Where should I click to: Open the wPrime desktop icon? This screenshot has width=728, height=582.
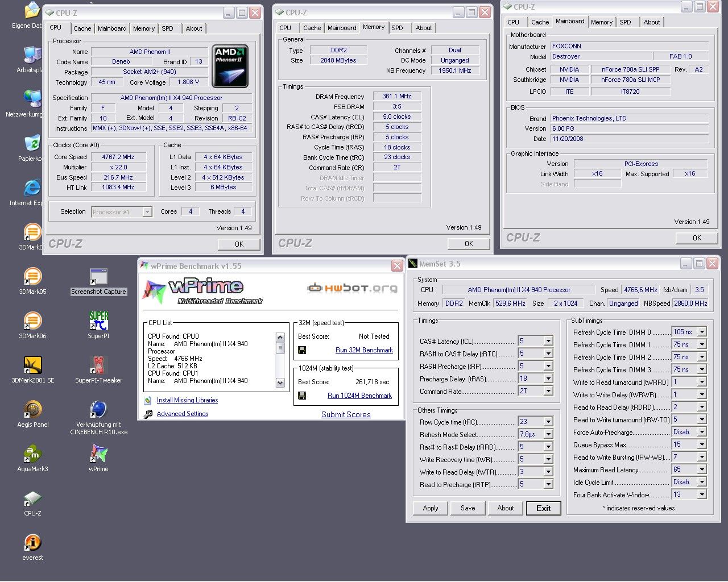coord(98,454)
